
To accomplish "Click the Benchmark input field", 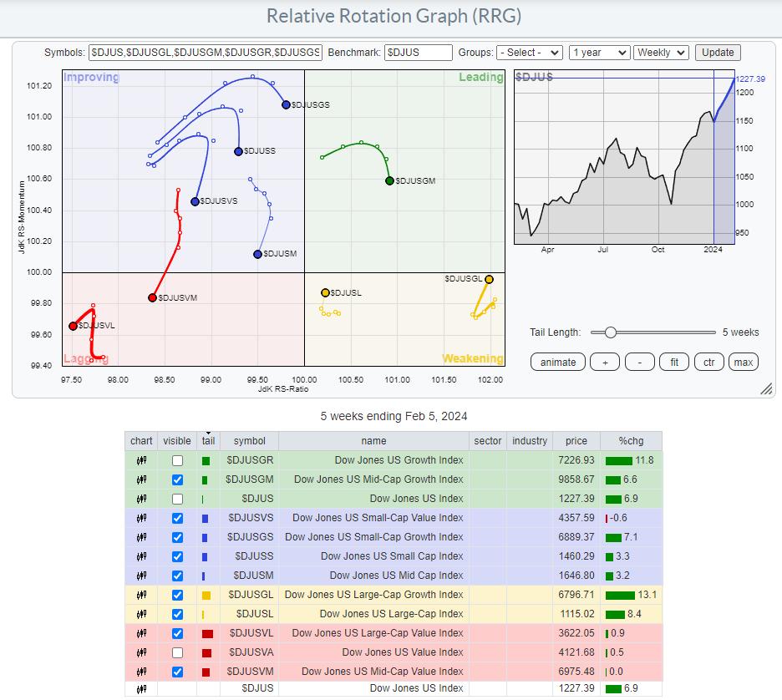I will (418, 52).
